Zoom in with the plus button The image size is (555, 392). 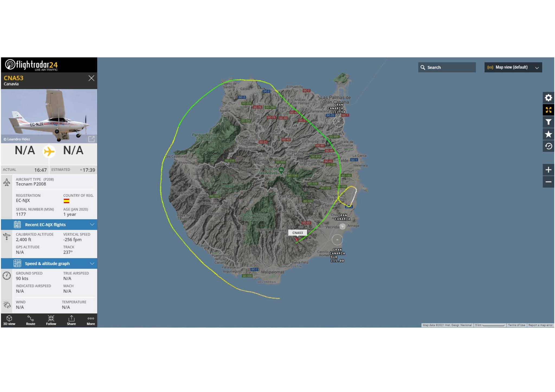[548, 170]
